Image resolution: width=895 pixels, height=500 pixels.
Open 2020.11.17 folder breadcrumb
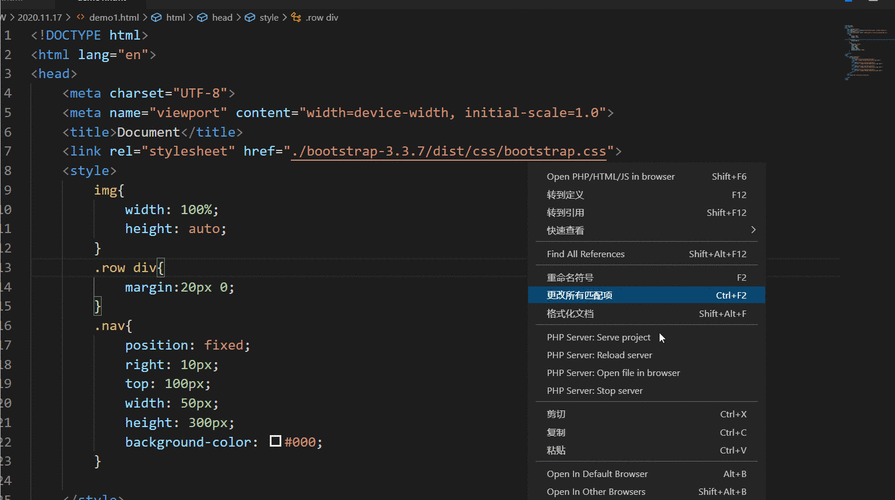39,18
